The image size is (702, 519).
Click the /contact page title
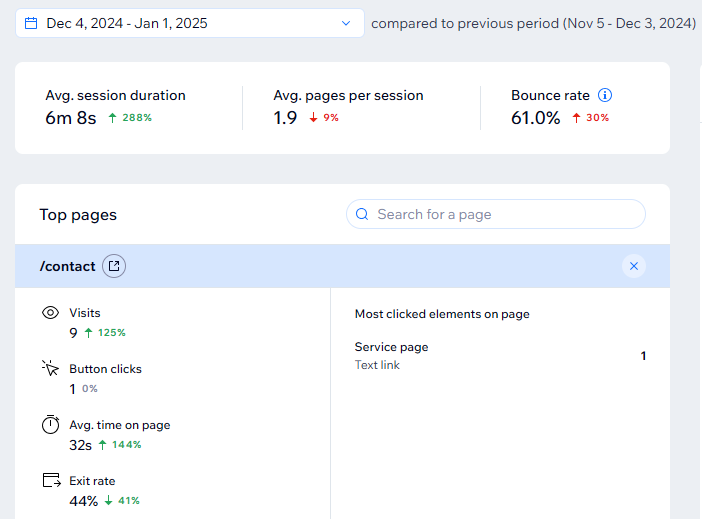pyautogui.click(x=68, y=266)
